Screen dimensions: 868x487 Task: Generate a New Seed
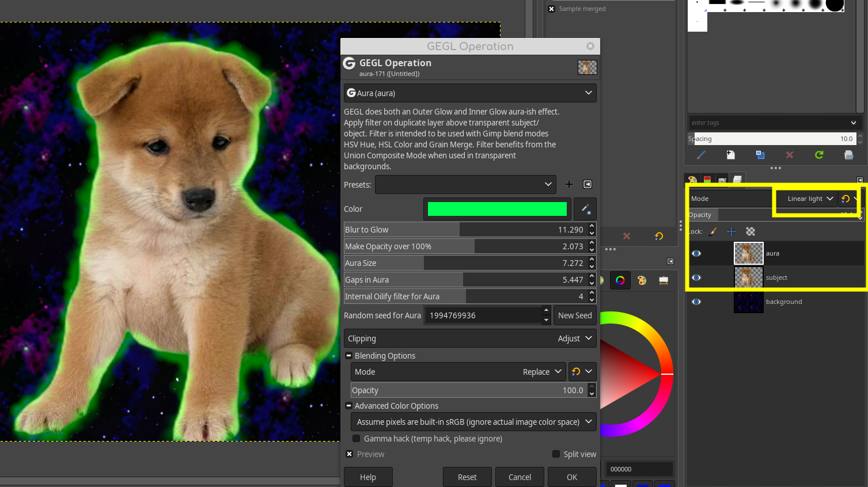coord(575,315)
